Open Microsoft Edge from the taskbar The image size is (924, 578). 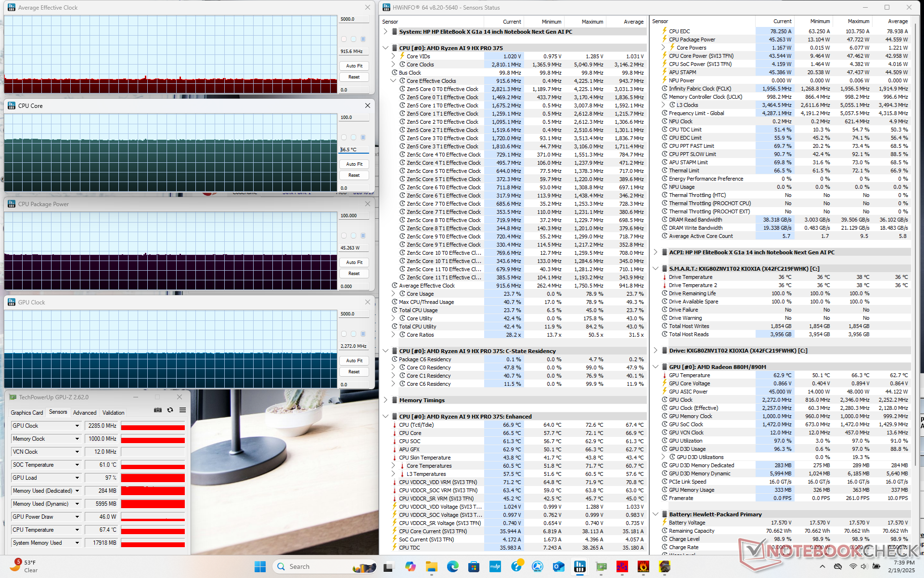(x=452, y=566)
